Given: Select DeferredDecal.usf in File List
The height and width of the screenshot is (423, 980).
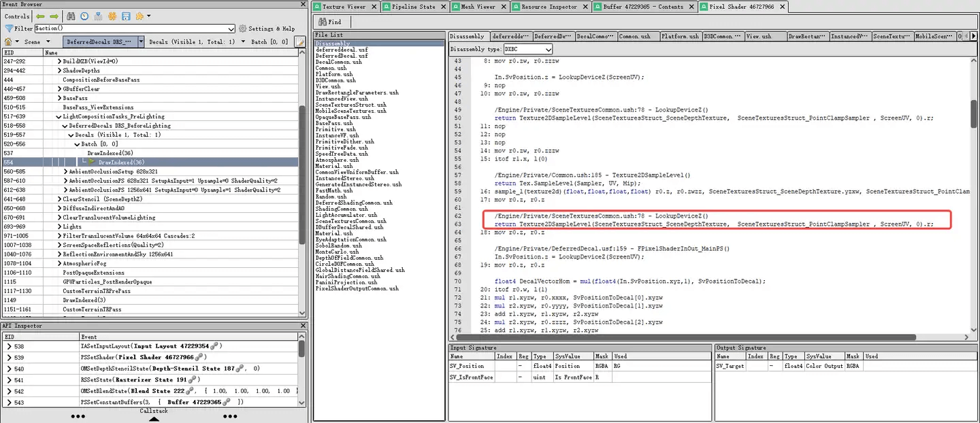Looking at the screenshot, I should (342, 56).
